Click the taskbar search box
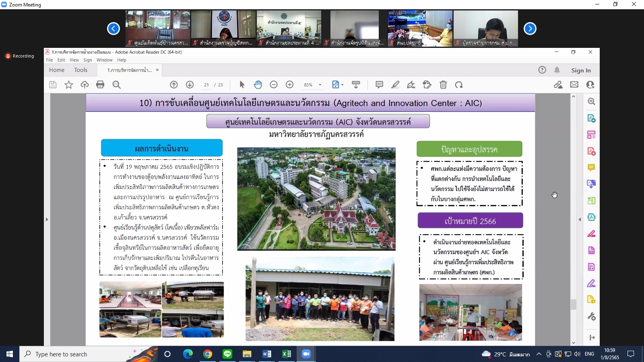Viewport: 644px width, 362px height. pos(89,354)
